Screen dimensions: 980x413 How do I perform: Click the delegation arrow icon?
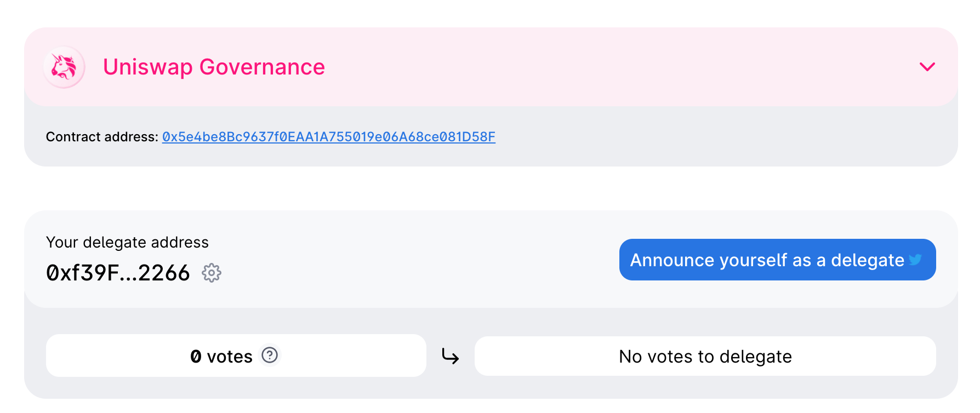tap(450, 357)
